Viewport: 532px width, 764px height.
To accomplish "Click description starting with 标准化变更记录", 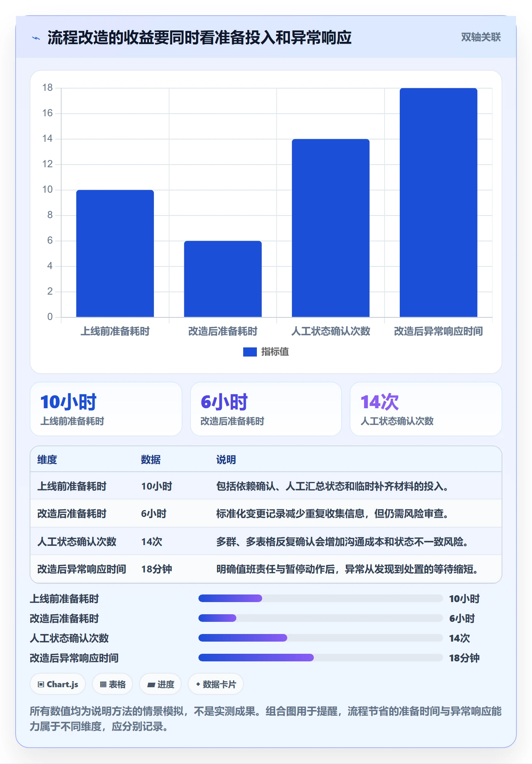I will [332, 514].
